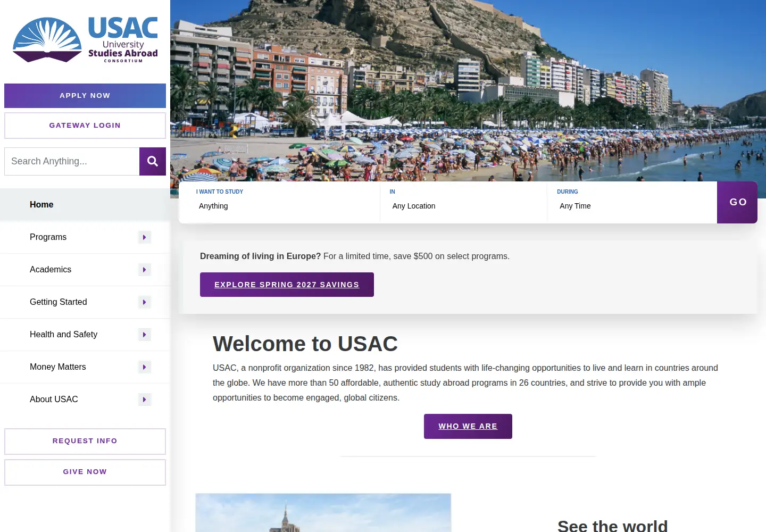Expand the Academics submenu arrow

(x=144, y=270)
